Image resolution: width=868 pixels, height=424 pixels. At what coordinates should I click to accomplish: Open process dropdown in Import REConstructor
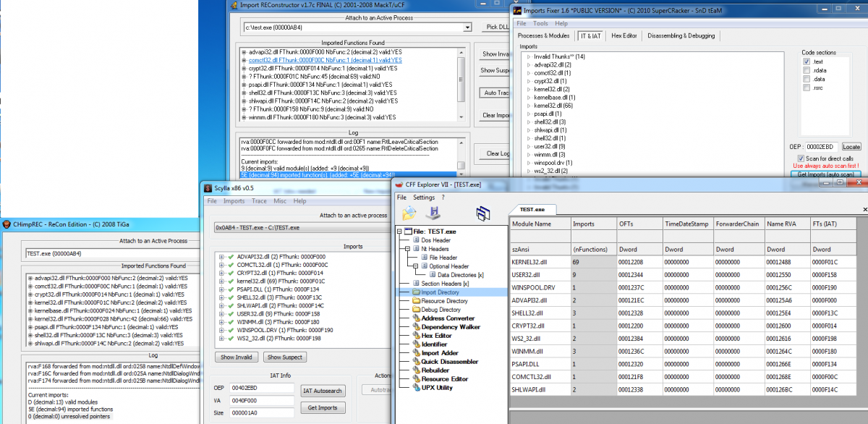pyautogui.click(x=467, y=27)
